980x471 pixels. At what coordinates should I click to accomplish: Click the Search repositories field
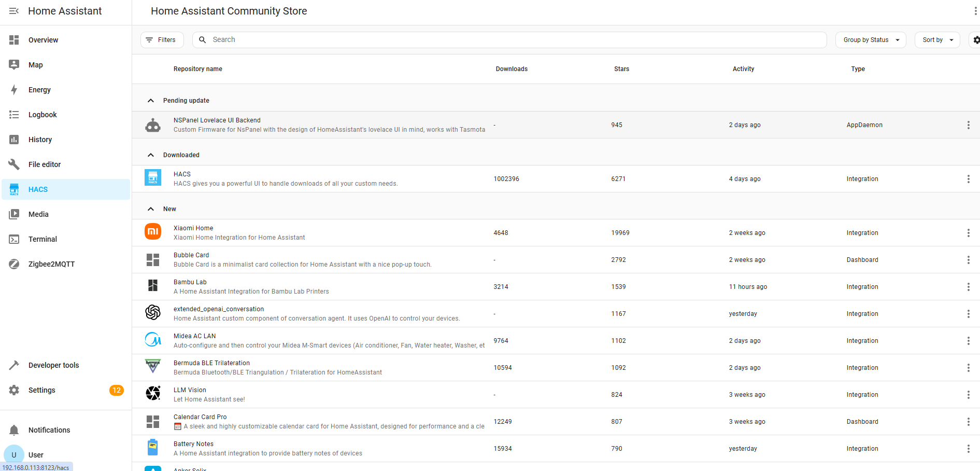(509, 40)
